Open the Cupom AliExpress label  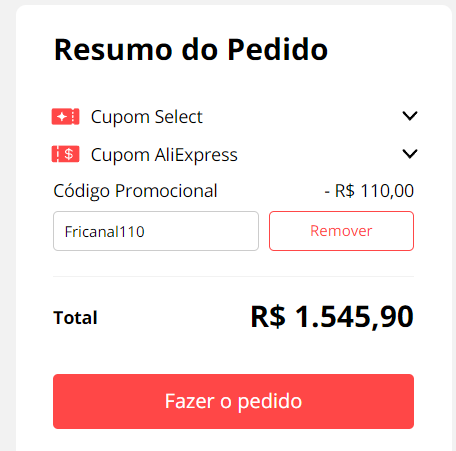coord(164,155)
